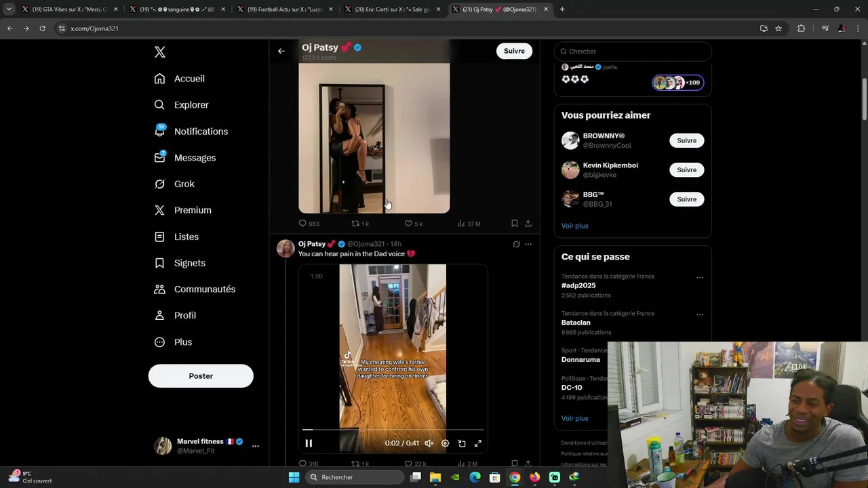Share the mirror photo post

528,224
